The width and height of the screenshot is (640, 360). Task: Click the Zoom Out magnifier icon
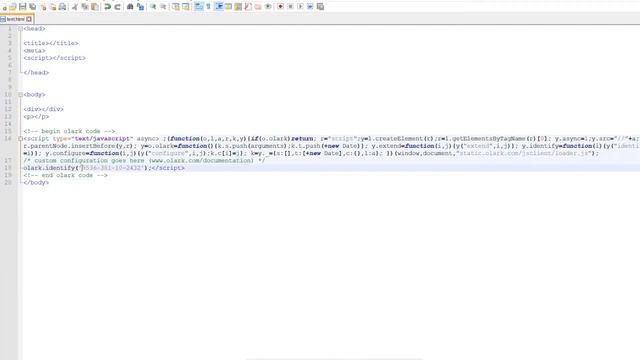163,7
